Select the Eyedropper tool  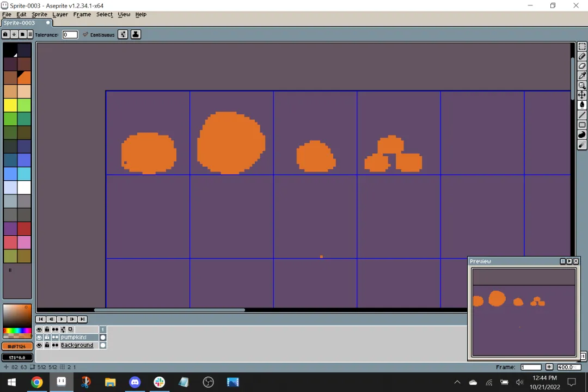pyautogui.click(x=581, y=76)
